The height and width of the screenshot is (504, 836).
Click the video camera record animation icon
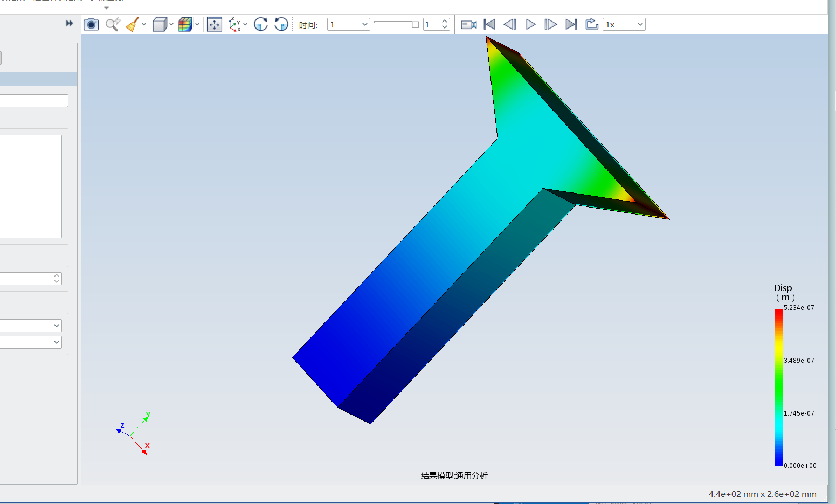(469, 24)
